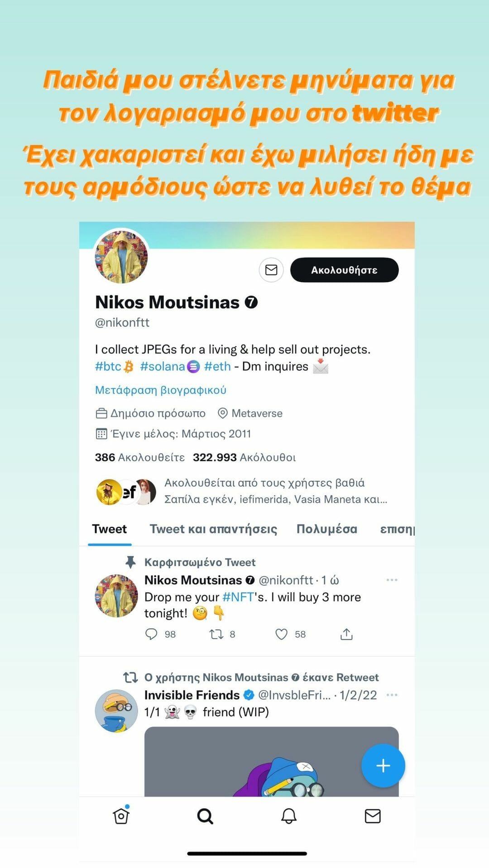This screenshot has height=868, width=489.
Task: Go to Home in bottom navigation
Action: tap(121, 816)
